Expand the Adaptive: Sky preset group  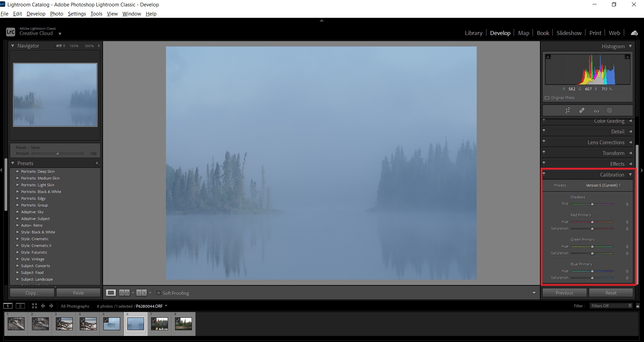click(18, 212)
